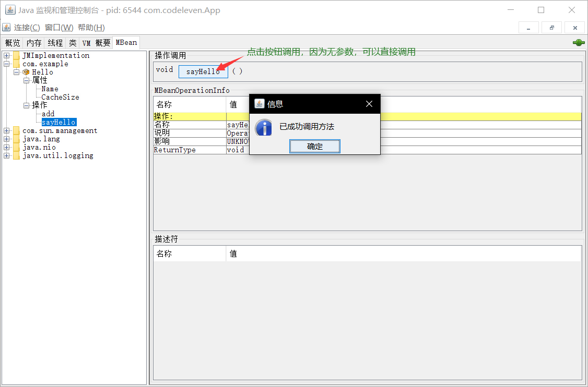Switch to the 内存 tab
The height and width of the screenshot is (387, 588).
(34, 43)
